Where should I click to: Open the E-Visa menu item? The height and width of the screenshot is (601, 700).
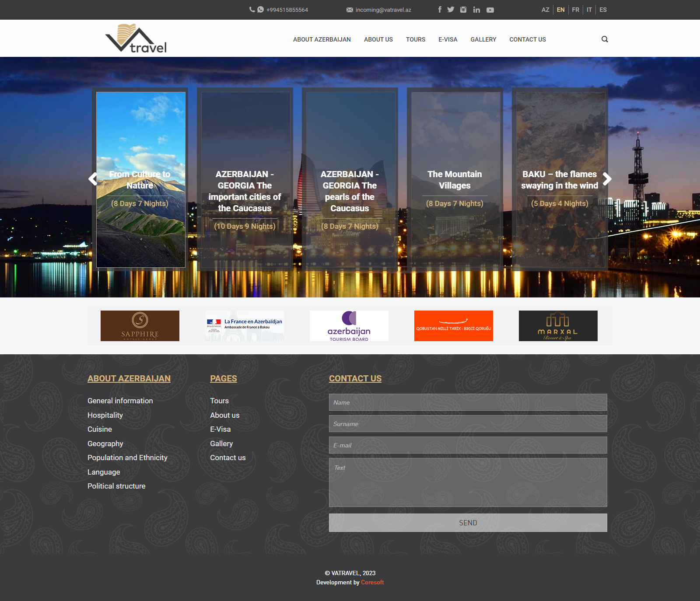tap(448, 39)
